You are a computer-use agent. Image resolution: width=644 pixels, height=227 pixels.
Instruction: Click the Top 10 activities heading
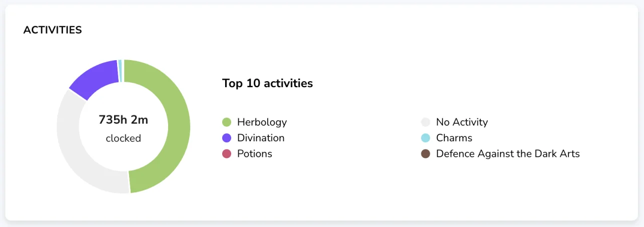268,83
